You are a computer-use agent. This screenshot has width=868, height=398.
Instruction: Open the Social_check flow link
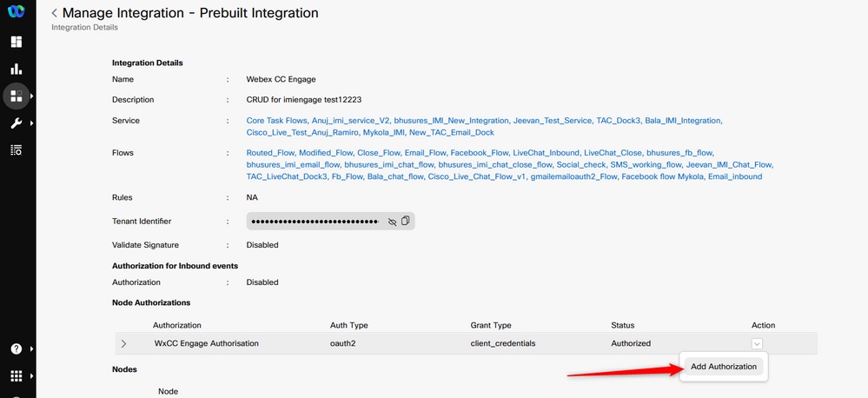[580, 164]
